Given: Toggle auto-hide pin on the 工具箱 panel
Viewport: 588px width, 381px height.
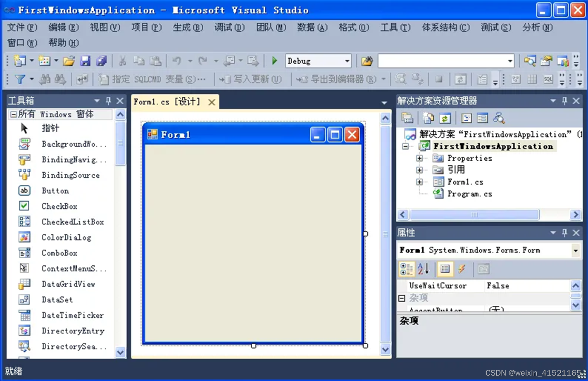Looking at the screenshot, I should pyautogui.click(x=108, y=100).
